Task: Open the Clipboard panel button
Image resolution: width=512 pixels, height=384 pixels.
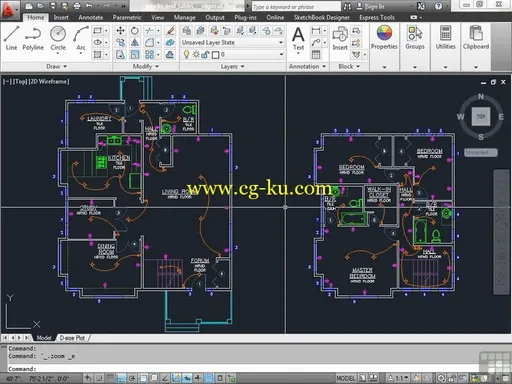Action: (x=476, y=38)
